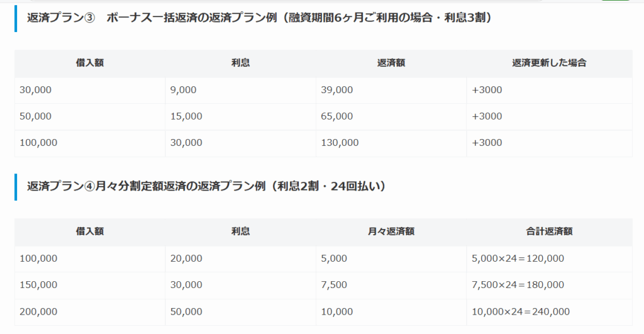
Task: Click the 7,500 monthly repayment cell
Action: tap(391, 285)
